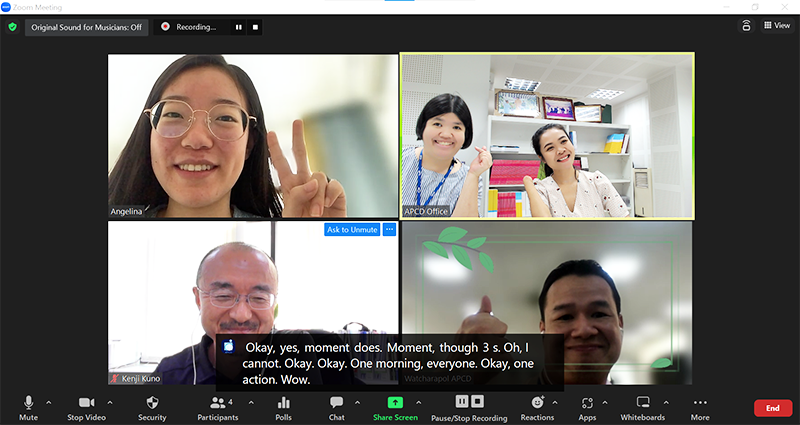The width and height of the screenshot is (800, 425).
Task: Open the blue ellipsis on Kenji's tile
Action: (x=390, y=230)
